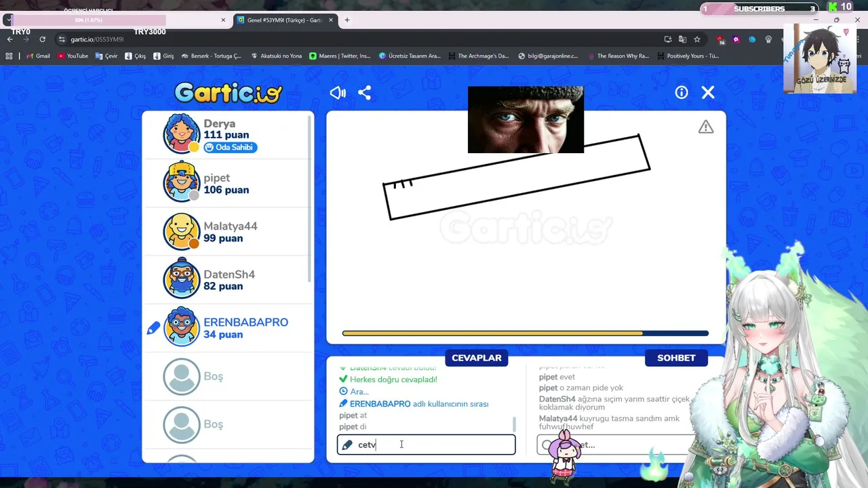Click Malatya44's player avatar
This screenshot has height=488, width=868.
pos(181,231)
